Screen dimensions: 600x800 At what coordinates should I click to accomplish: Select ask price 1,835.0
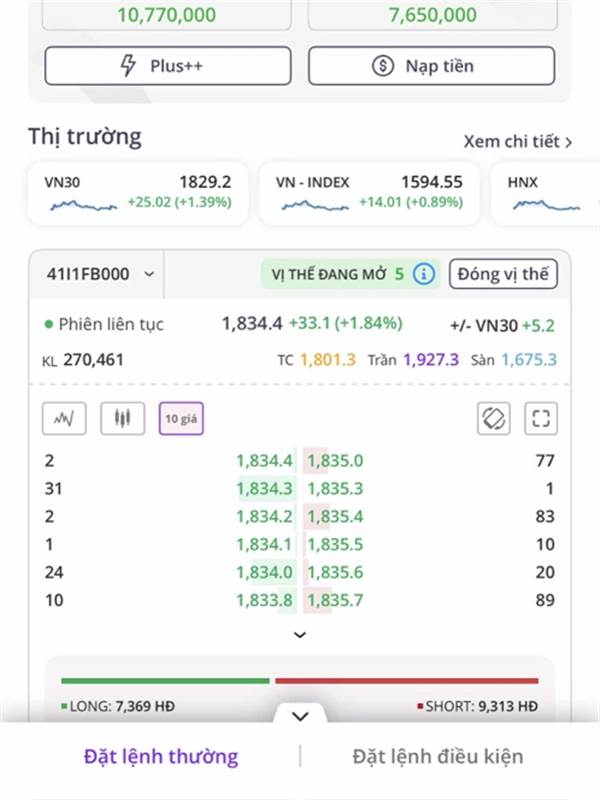[335, 461]
